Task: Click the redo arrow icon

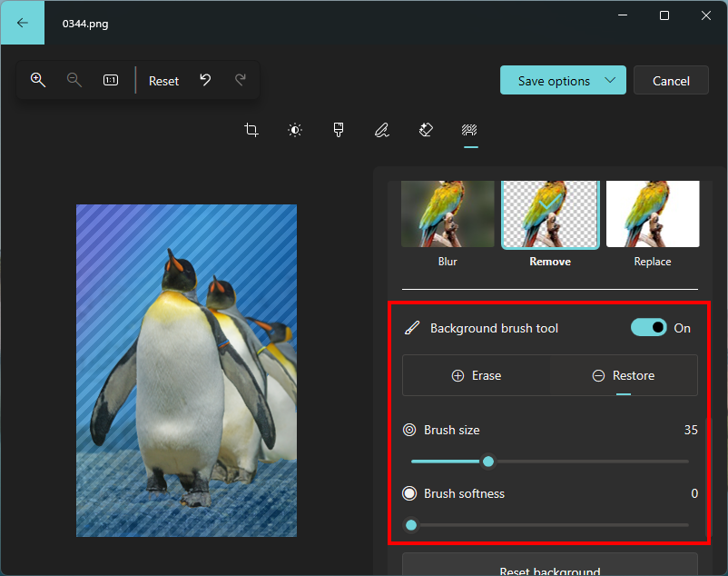Action: 241,80
